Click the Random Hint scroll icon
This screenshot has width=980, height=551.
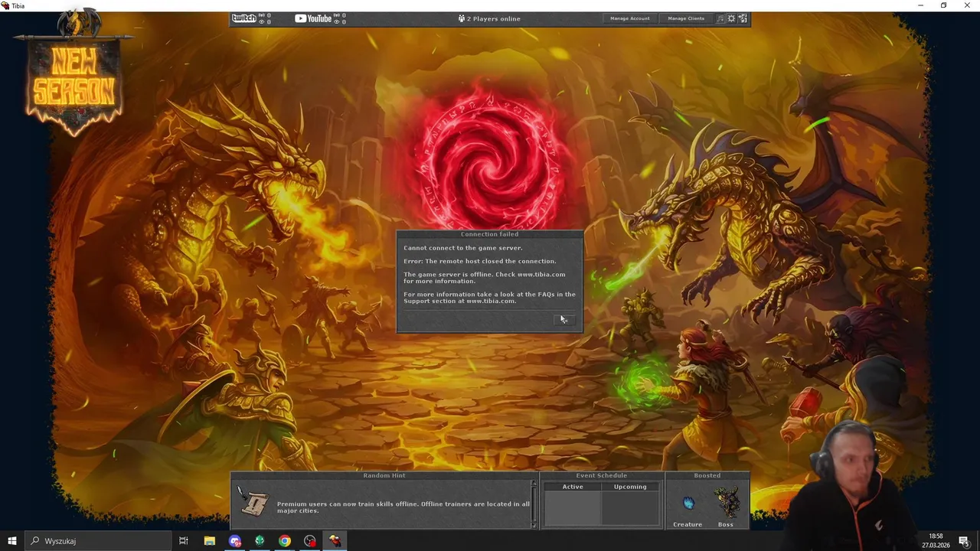253,501
